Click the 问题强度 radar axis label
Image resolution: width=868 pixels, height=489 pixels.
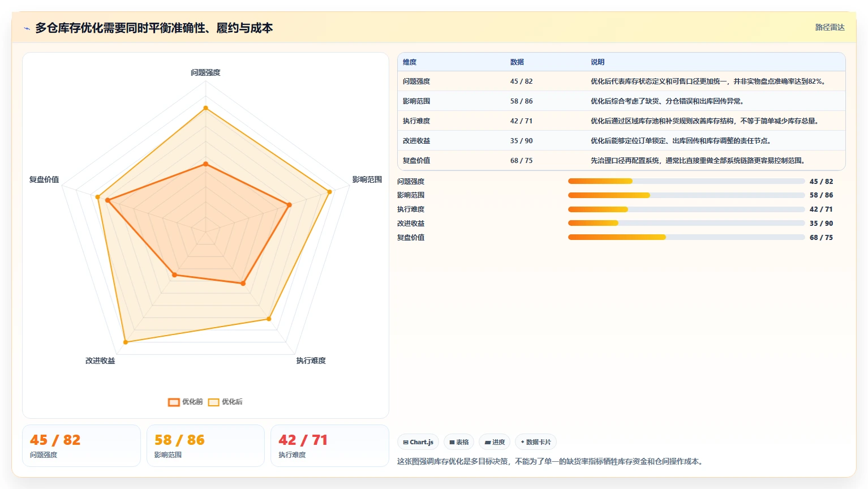click(x=205, y=72)
